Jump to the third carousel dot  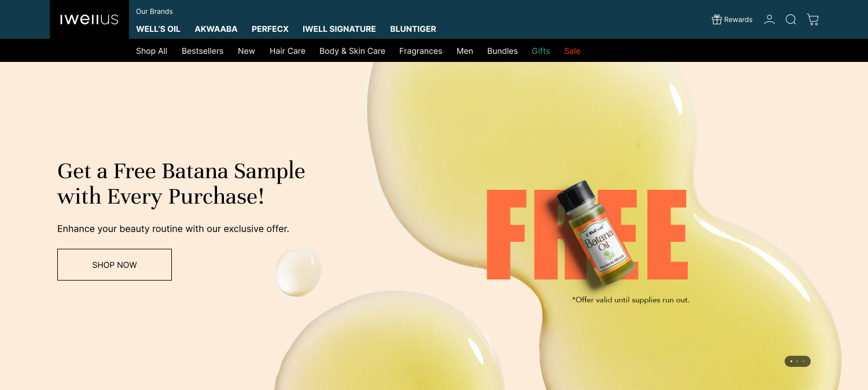click(x=804, y=361)
